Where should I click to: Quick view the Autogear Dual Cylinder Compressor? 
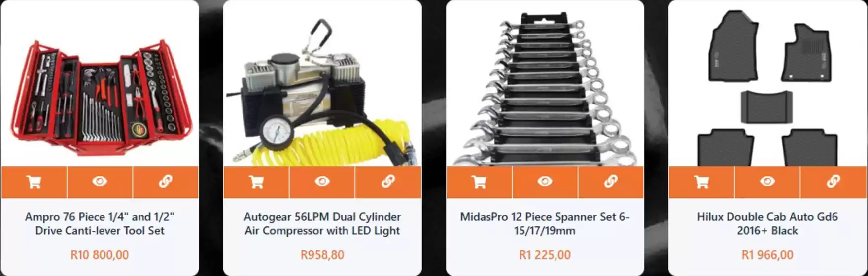[x=322, y=182]
